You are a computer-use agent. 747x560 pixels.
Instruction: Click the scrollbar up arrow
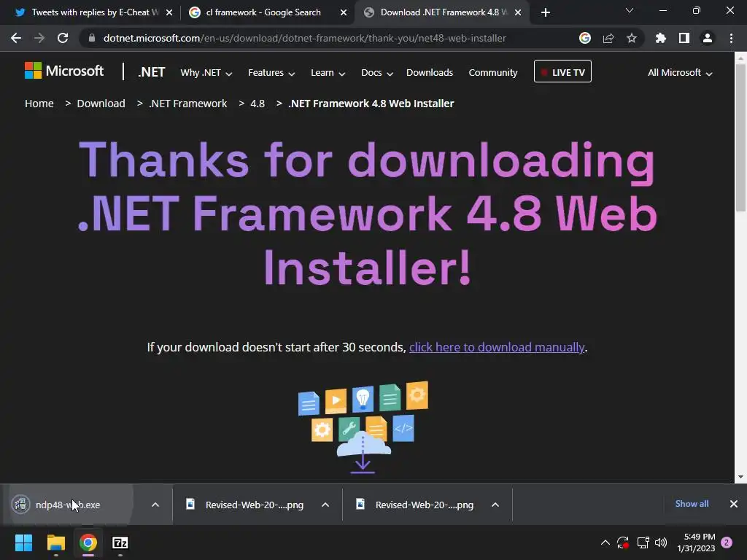pos(740,58)
